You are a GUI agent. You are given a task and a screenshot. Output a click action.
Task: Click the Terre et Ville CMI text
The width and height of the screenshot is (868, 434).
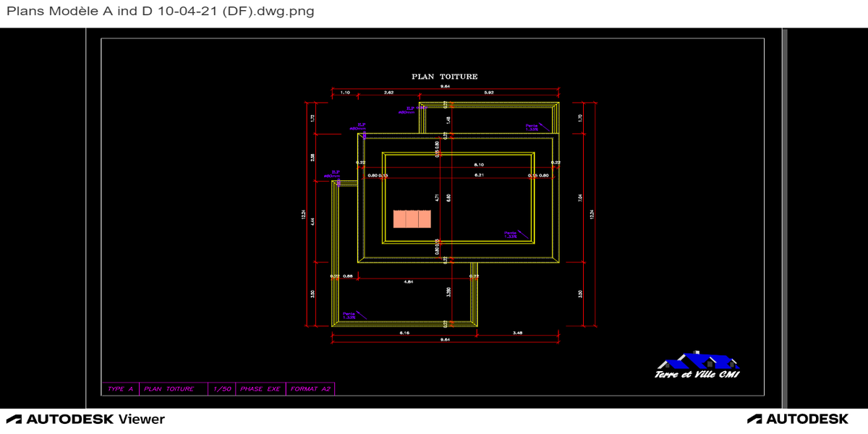tap(697, 374)
